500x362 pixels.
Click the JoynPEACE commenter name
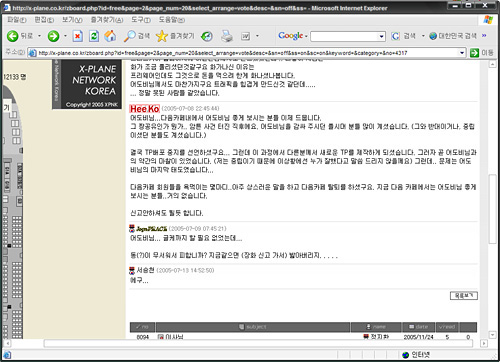tap(152, 229)
